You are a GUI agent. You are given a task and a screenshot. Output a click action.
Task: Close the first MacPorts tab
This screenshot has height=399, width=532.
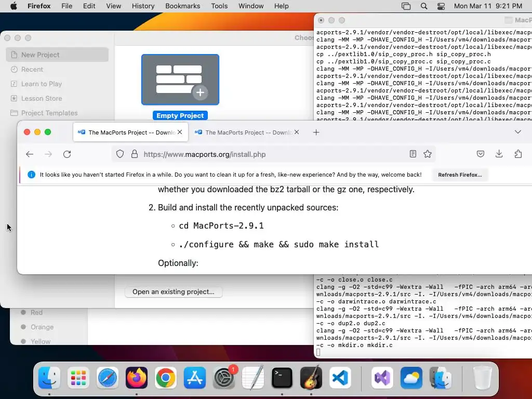click(x=180, y=132)
